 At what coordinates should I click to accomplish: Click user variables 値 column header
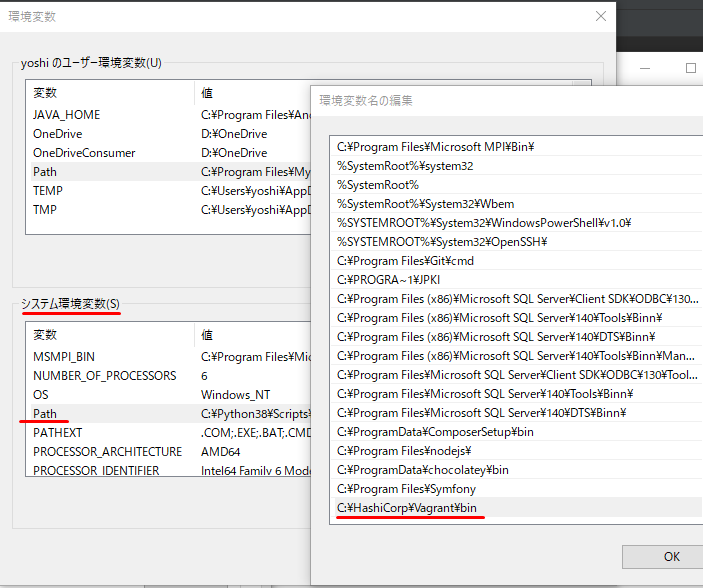[x=253, y=93]
